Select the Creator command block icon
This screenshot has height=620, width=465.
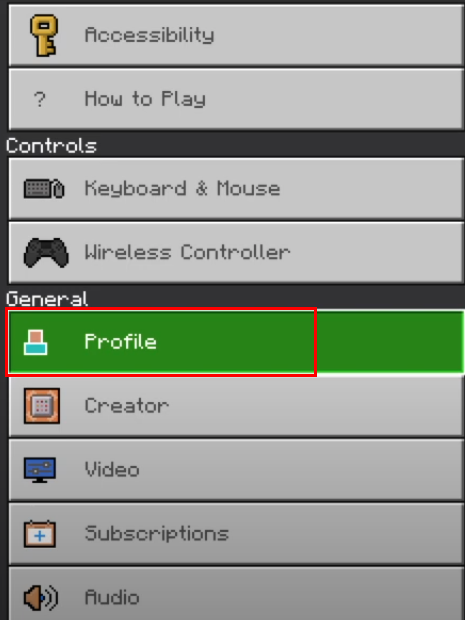coord(42,406)
